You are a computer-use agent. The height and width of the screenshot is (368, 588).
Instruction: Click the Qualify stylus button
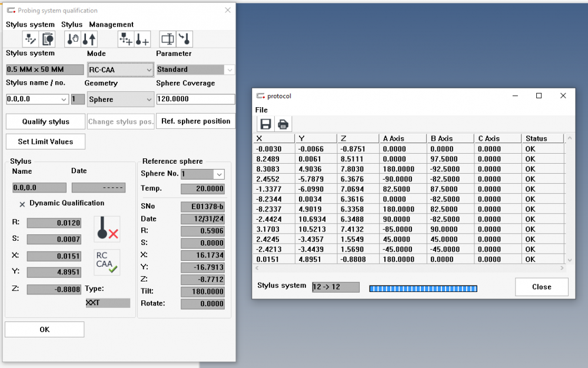[45, 121]
